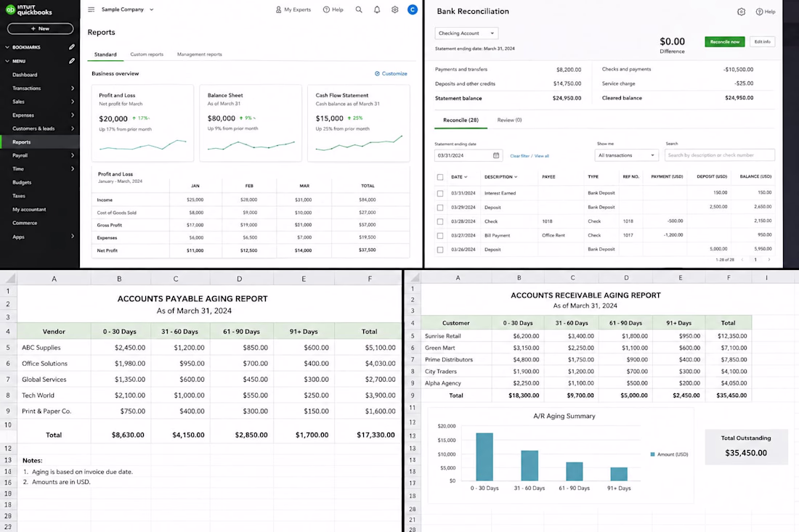Go to next page arrow in reconcile table
The height and width of the screenshot is (532, 799).
point(769,260)
